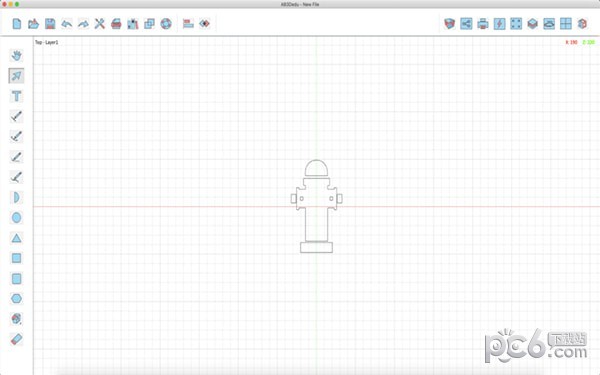Click the Print icon in right toolbar
600x375 pixels.
coord(483,24)
